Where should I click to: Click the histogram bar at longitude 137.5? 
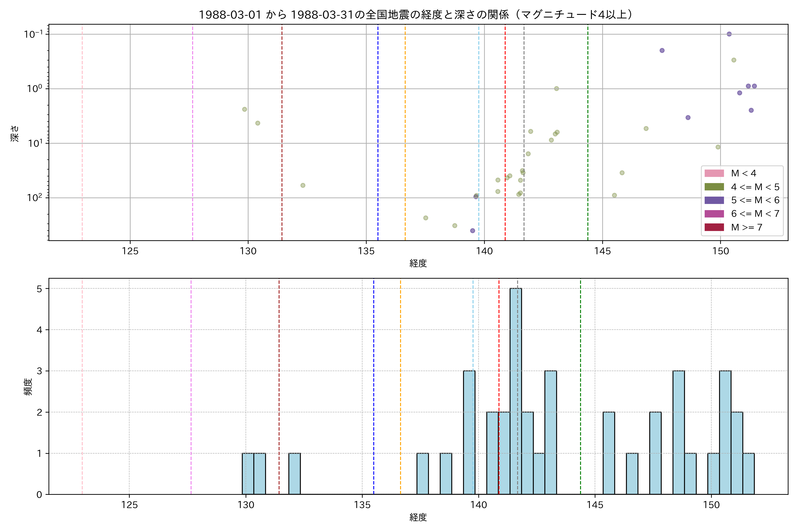(x=423, y=474)
